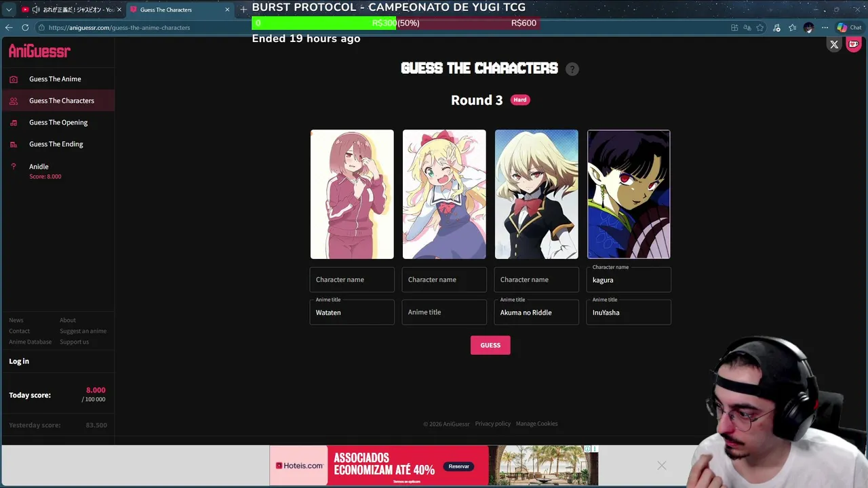Open the Contact footer link
The image size is (868, 488).
[20, 331]
